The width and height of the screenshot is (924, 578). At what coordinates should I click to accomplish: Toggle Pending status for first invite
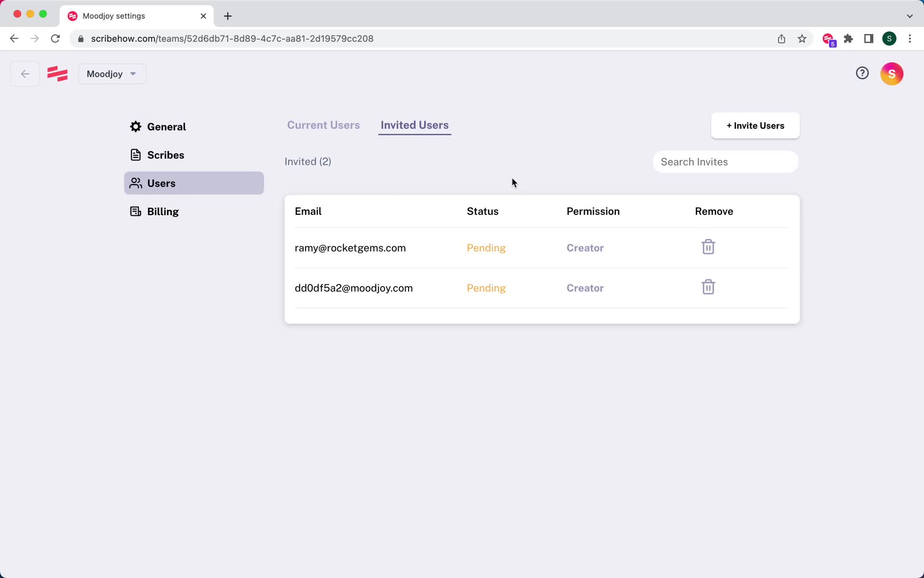[x=486, y=247]
